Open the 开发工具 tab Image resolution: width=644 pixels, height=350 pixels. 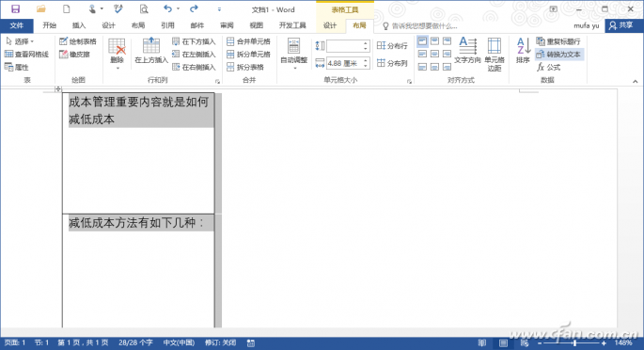[292, 25]
